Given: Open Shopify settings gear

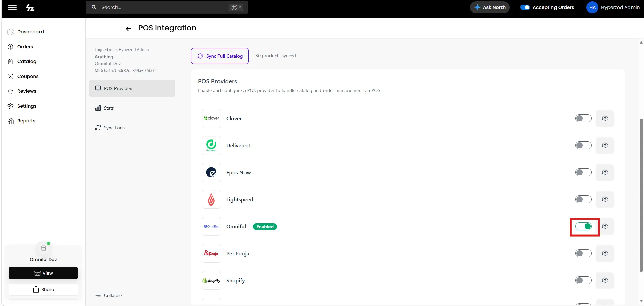Looking at the screenshot, I should tap(604, 280).
